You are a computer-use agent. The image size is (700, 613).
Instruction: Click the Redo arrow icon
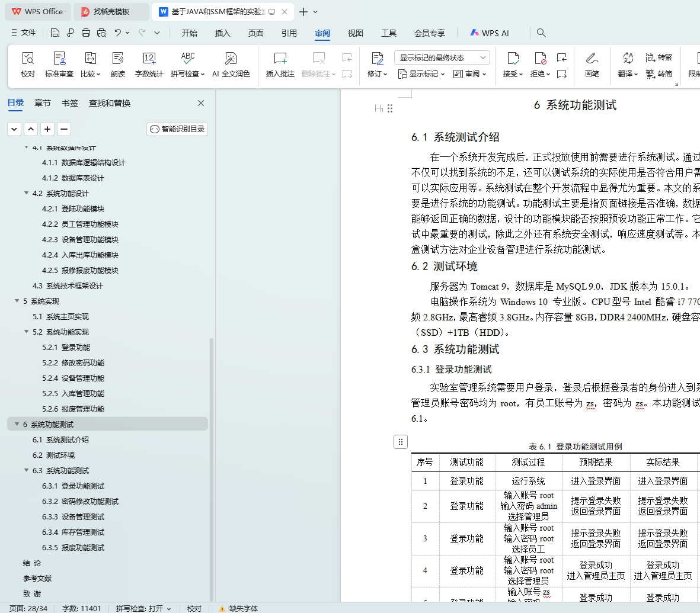[x=142, y=33]
